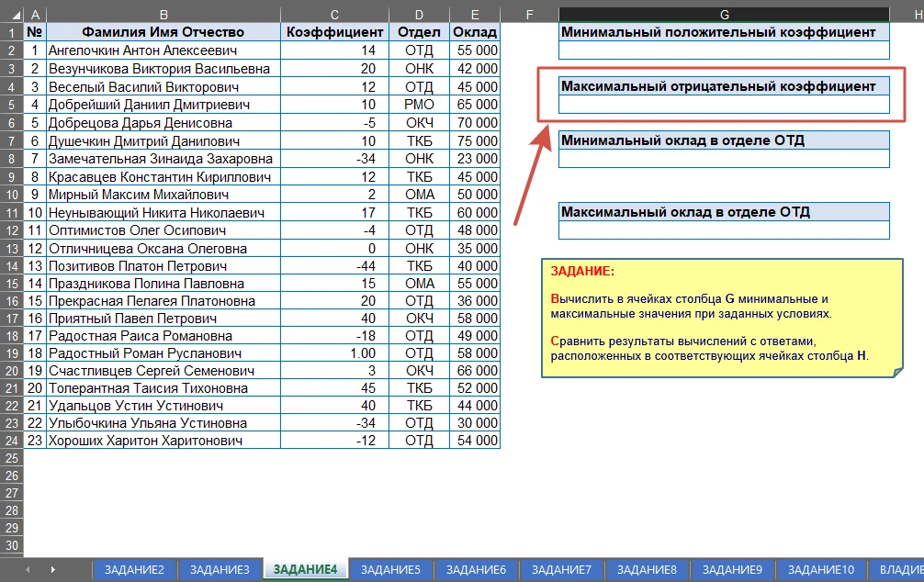Screen dimensions: 924x582
Task: Select coefficient -5 for Добрецова Дарья Денисовна
Action: pos(334,123)
